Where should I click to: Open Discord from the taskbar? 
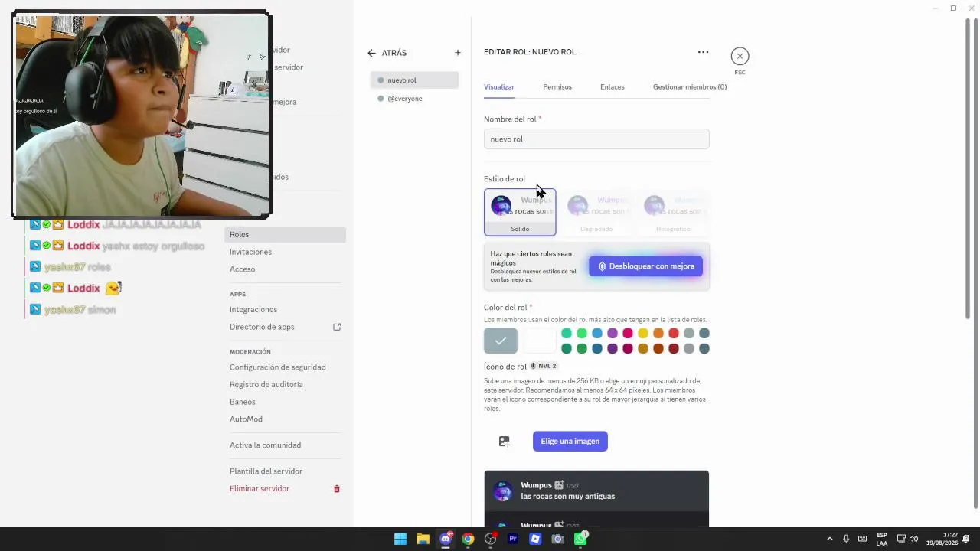coord(446,539)
